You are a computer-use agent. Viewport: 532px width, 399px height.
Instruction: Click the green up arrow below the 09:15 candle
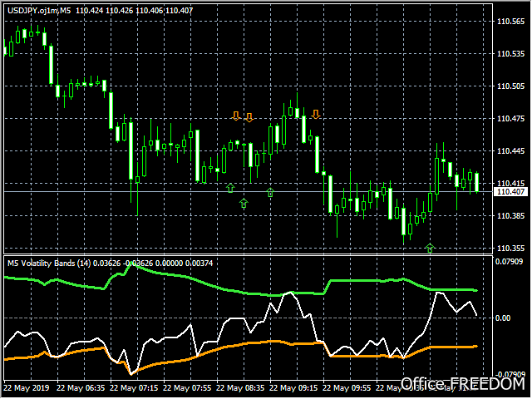coord(270,192)
